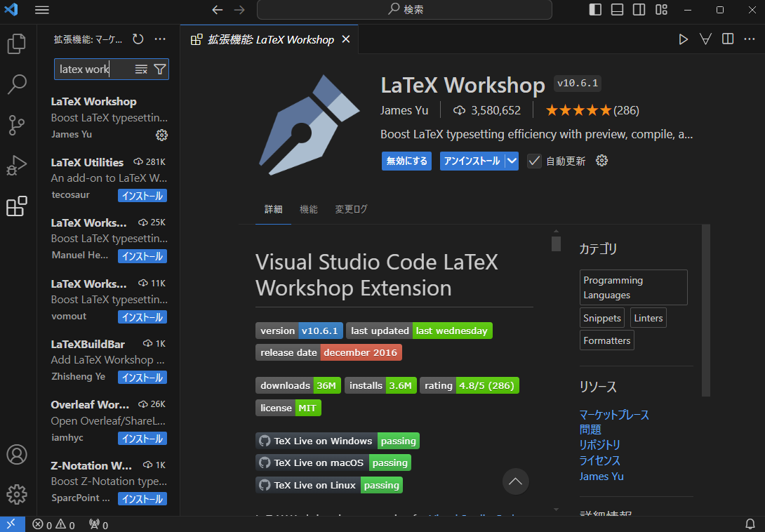Open the editor more actions ellipsis
The image size is (765, 532).
point(750,39)
